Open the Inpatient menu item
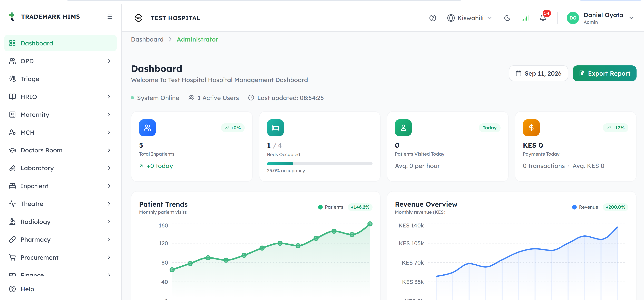The image size is (644, 300). (x=61, y=186)
